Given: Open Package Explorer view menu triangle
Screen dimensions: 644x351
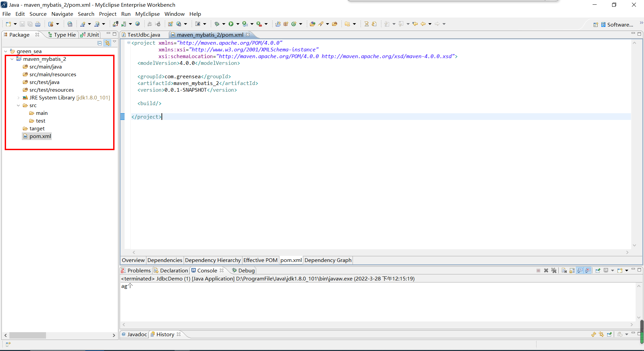Looking at the screenshot, I should coord(114,42).
